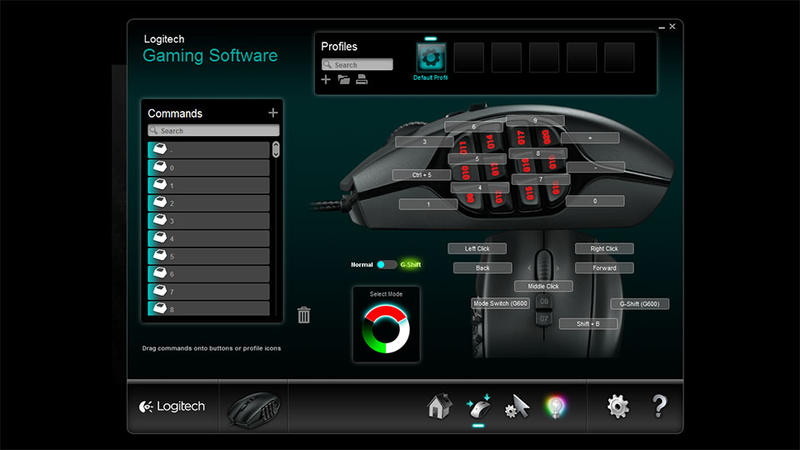Screen dimensions: 800x450
Task: Click the G-Shift (G600) button assignment
Action: [x=640, y=304]
